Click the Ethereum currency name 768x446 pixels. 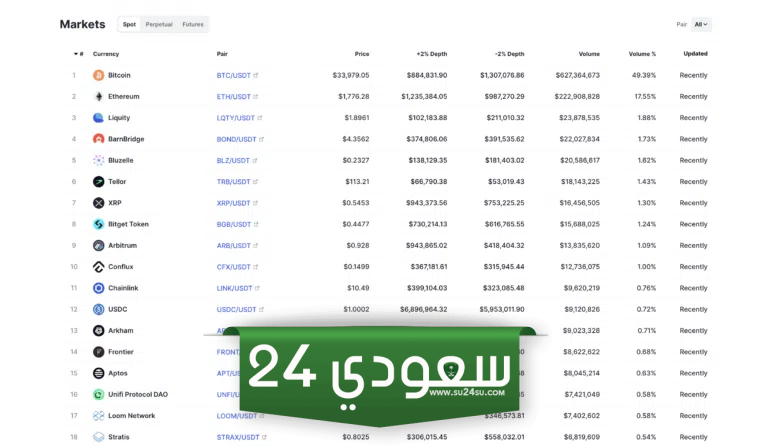[123, 96]
